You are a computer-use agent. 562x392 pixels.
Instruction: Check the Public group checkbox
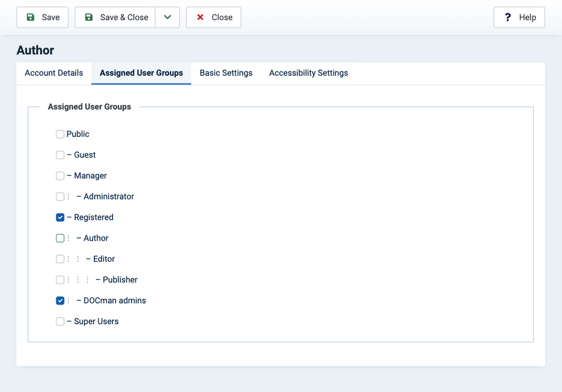click(60, 134)
